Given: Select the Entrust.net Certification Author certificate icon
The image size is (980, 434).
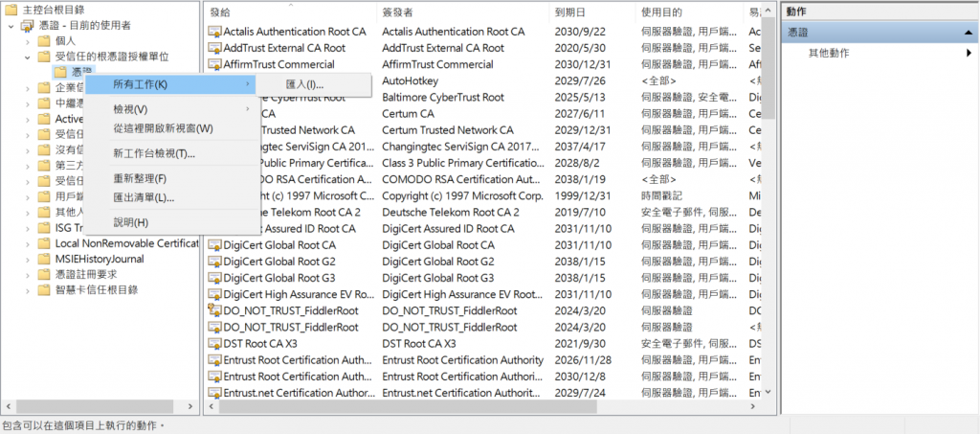Looking at the screenshot, I should pos(214,393).
